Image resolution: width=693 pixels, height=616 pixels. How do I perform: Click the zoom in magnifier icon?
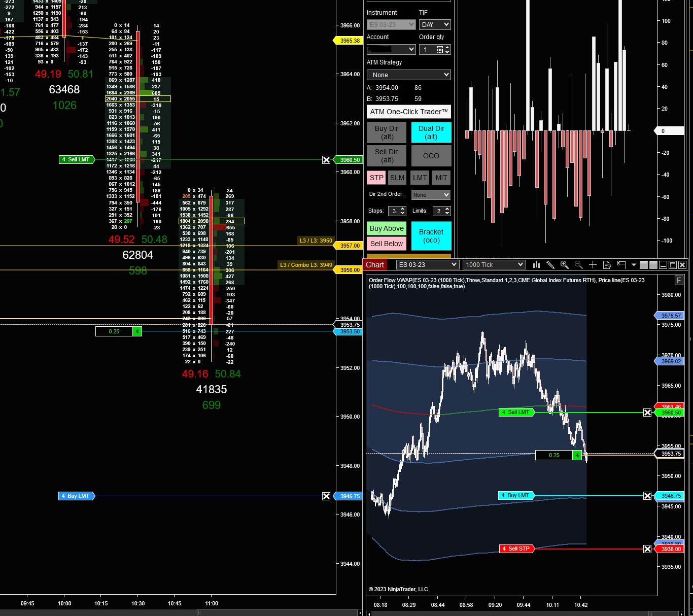pyautogui.click(x=565, y=265)
